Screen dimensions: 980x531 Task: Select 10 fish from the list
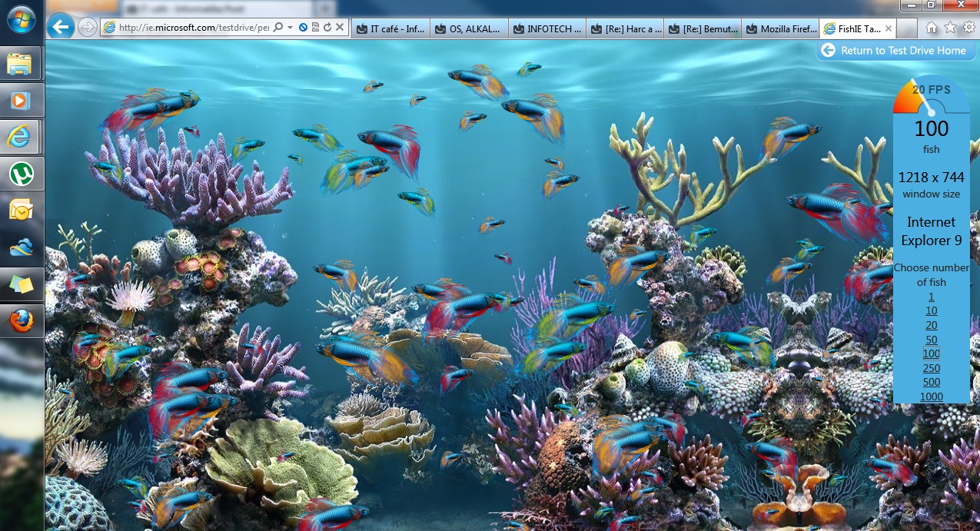[x=931, y=311]
